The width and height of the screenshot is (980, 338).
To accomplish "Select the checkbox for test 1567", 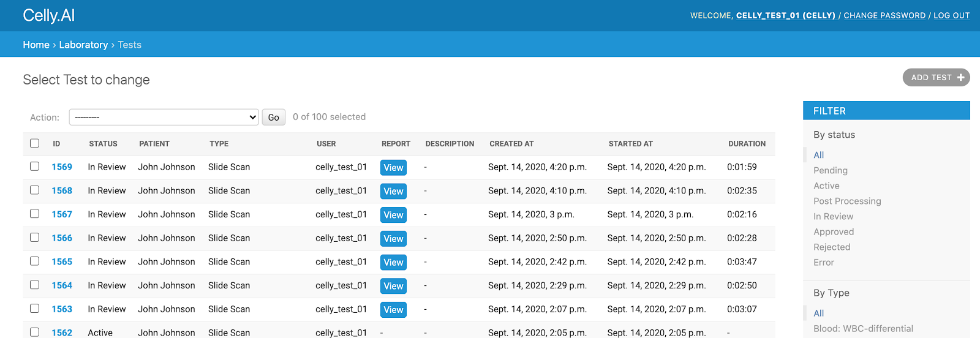I will click(x=34, y=214).
